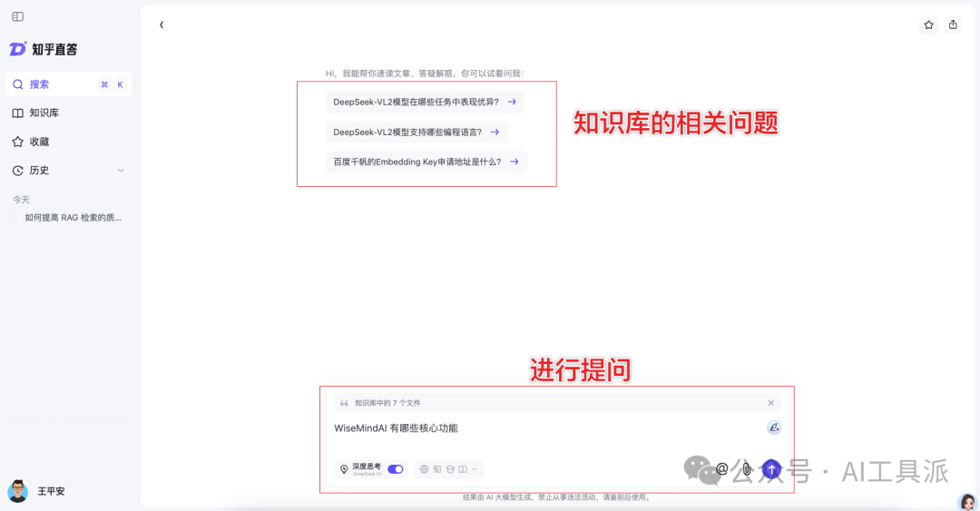Collapse the sidebar with the panel icon
Viewport: 980px width, 511px height.
[x=17, y=17]
